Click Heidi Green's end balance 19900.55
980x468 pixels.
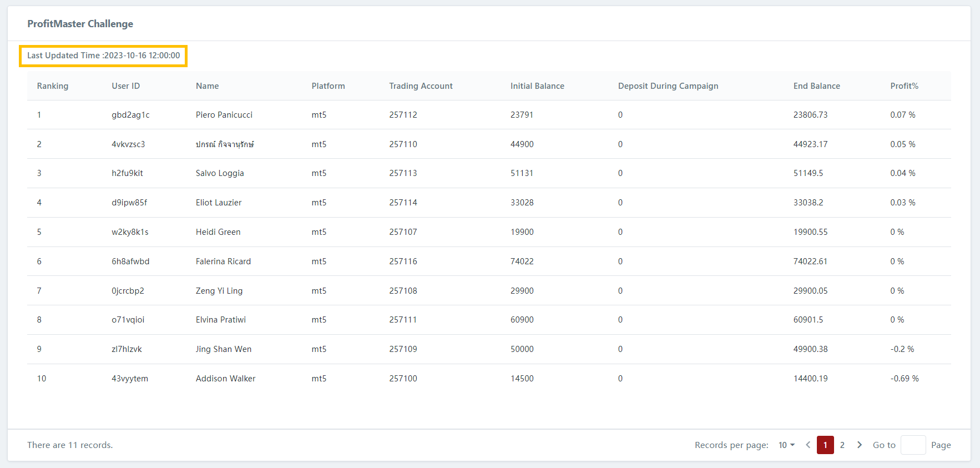click(x=810, y=232)
